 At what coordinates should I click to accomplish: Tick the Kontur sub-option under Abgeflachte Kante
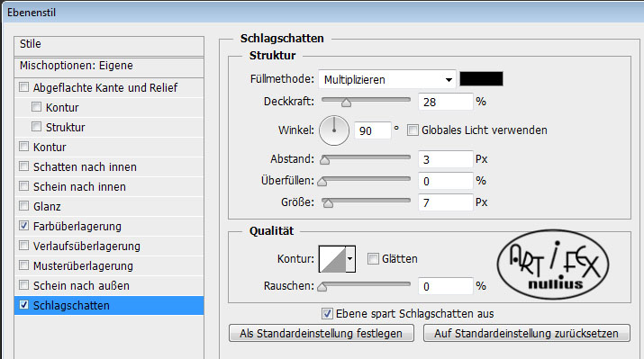tap(37, 107)
